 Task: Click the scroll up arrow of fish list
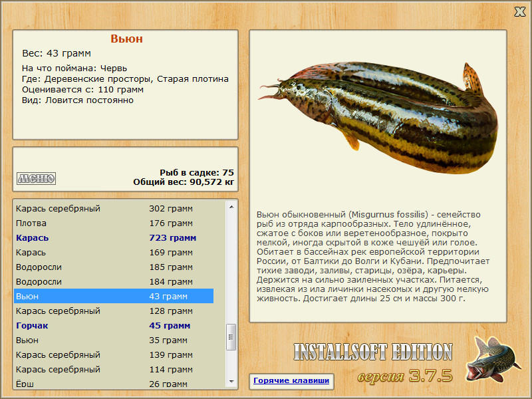point(231,207)
